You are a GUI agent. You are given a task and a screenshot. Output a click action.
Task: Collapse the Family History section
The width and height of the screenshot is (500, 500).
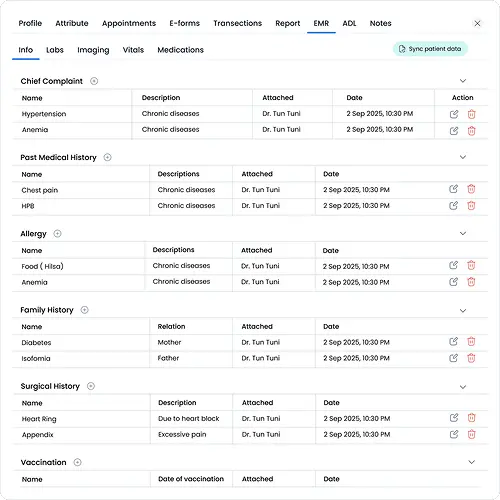[x=463, y=311]
